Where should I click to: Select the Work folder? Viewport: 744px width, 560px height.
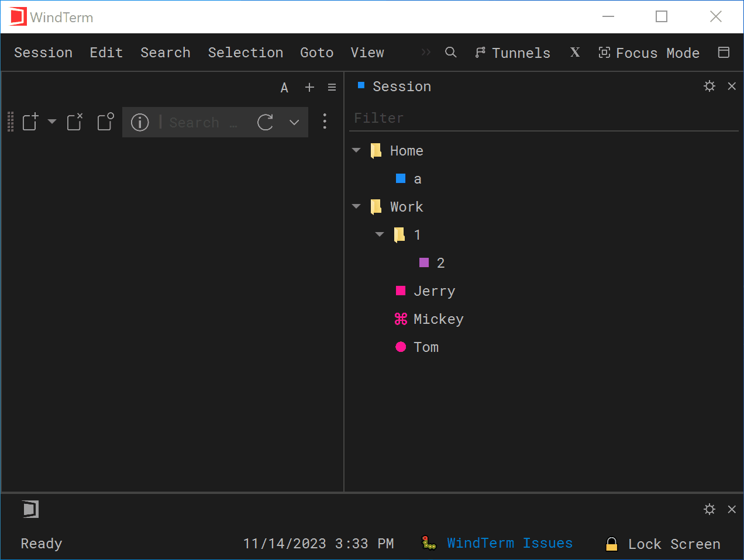pyautogui.click(x=407, y=207)
